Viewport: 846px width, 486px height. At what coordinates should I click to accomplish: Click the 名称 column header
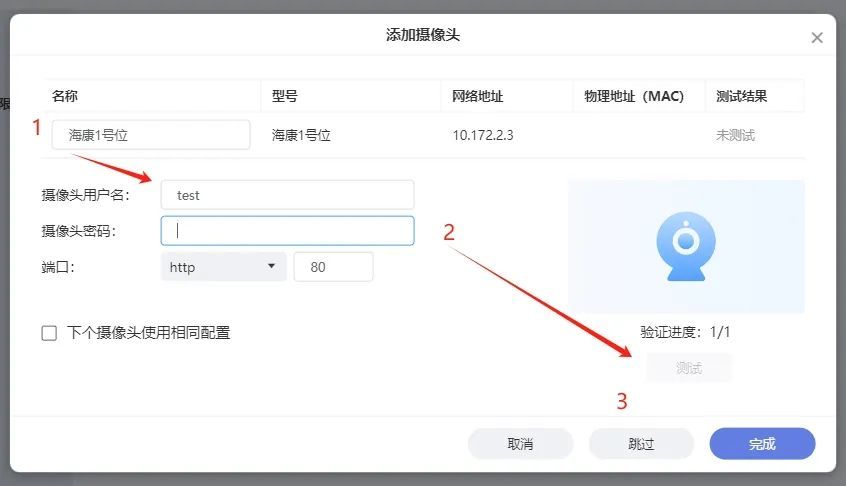point(65,97)
